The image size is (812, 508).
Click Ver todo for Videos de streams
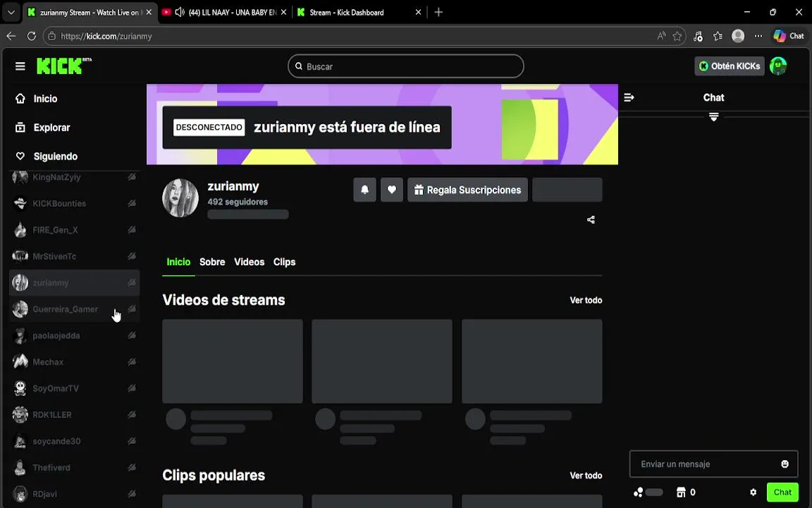(x=586, y=300)
